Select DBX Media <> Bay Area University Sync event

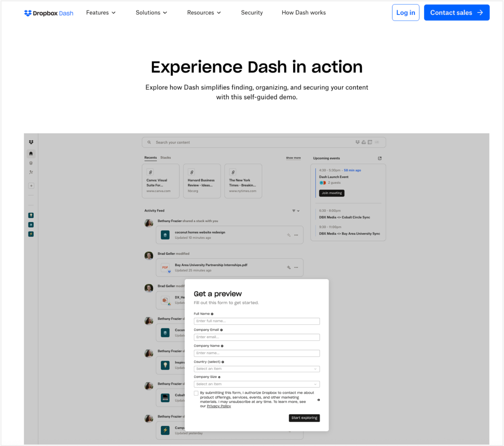[x=349, y=234]
